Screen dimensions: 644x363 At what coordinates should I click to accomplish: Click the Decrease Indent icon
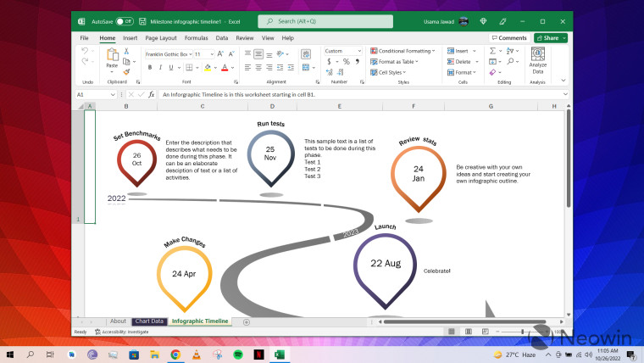280,67
